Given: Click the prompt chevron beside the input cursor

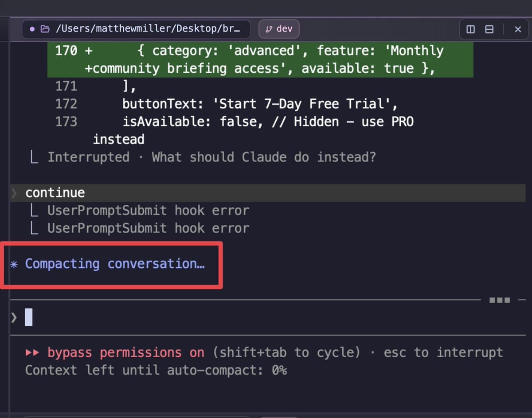Looking at the screenshot, I should [x=13, y=317].
